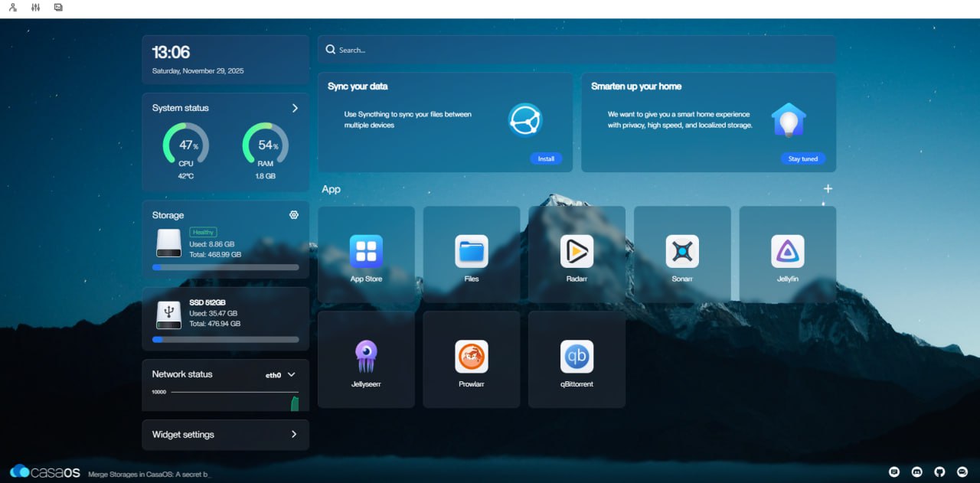The image size is (980, 483).
Task: Open the settings sliders icon in top bar
Action: (36, 8)
